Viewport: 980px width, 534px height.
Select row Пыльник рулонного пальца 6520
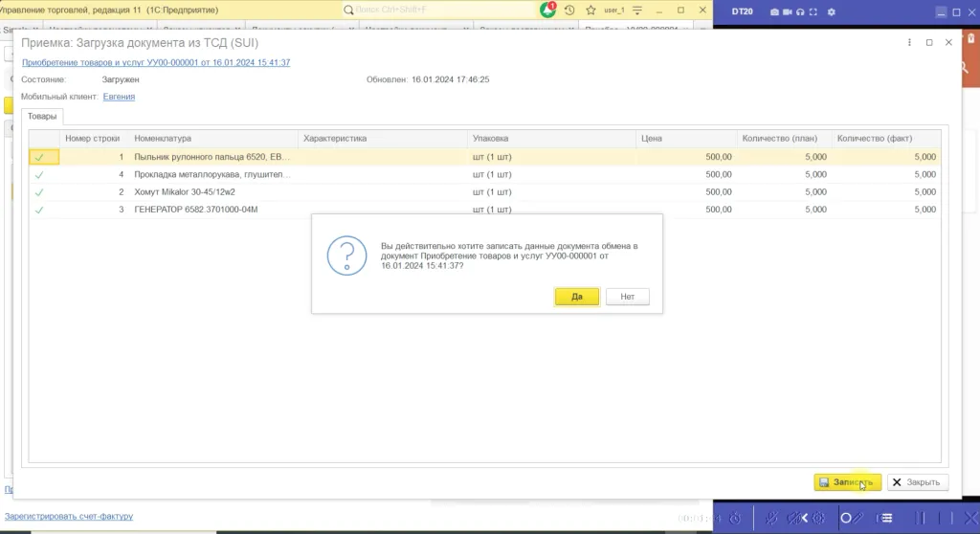484,157
